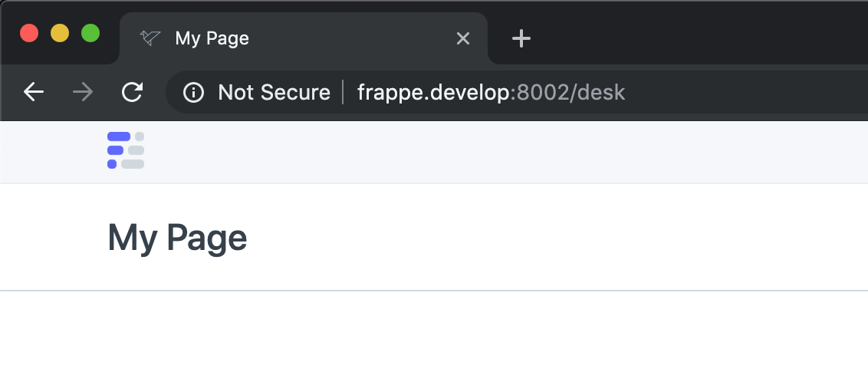This screenshot has height=388, width=868.
Task: Open a new tab with the plus icon
Action: click(521, 38)
